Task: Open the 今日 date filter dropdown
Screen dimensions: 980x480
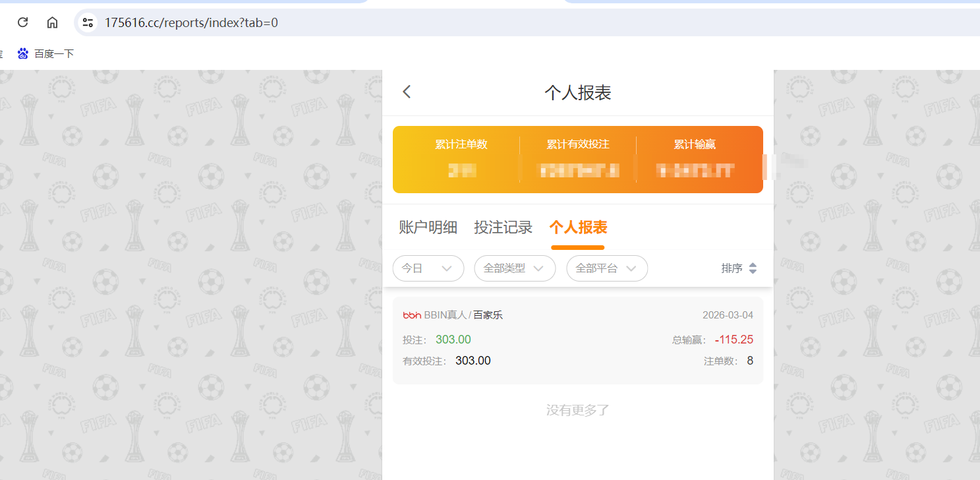Action: click(x=428, y=268)
